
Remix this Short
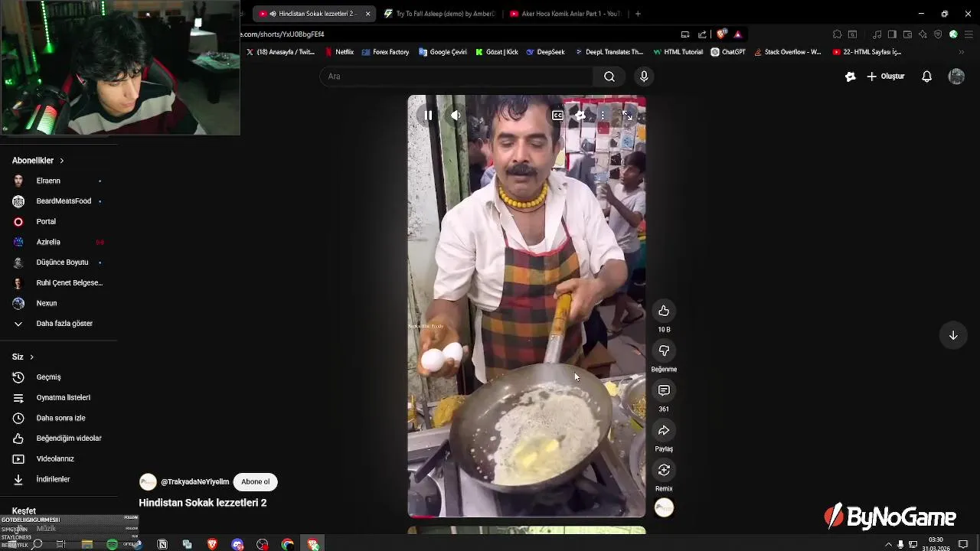pos(664,470)
